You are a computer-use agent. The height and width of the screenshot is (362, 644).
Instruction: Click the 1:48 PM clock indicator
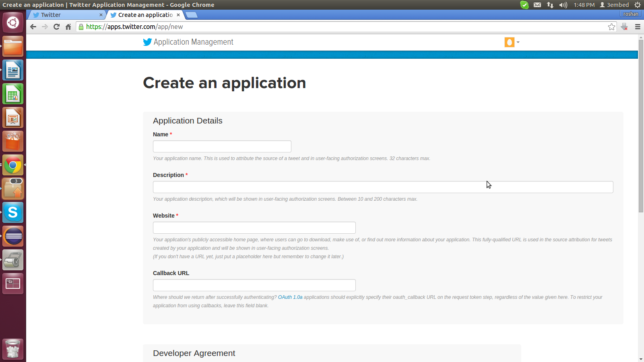click(584, 5)
